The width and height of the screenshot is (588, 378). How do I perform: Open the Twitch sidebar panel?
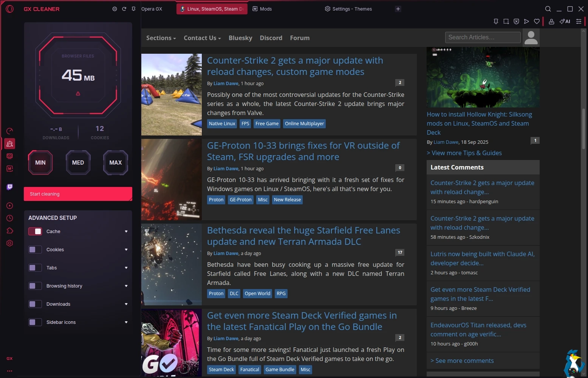tap(10, 187)
